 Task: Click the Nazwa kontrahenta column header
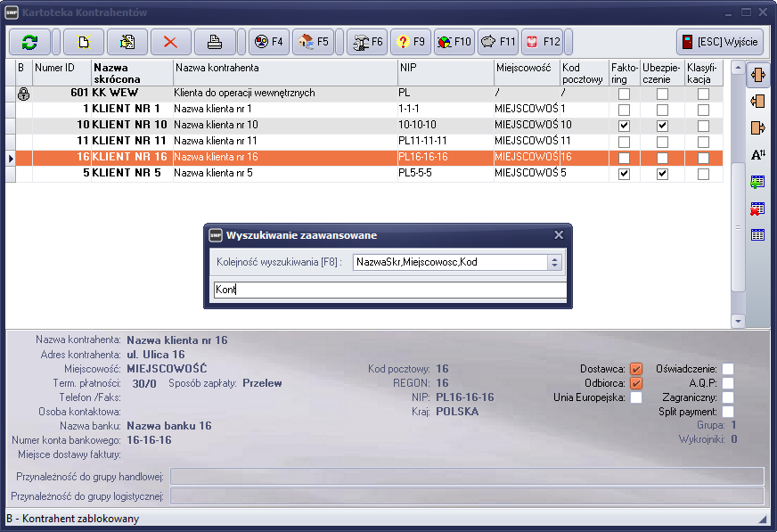point(284,68)
